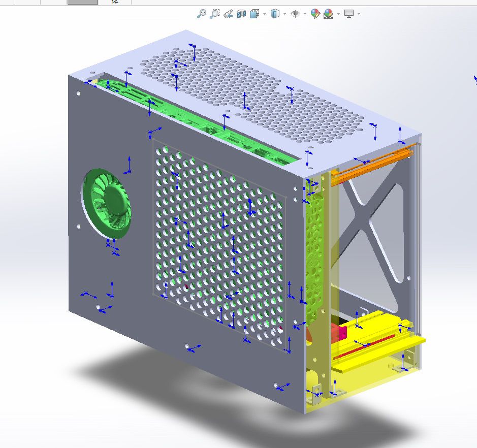Pick the orange rail near the top corner
Screen dimensions: 477x448
[371, 161]
